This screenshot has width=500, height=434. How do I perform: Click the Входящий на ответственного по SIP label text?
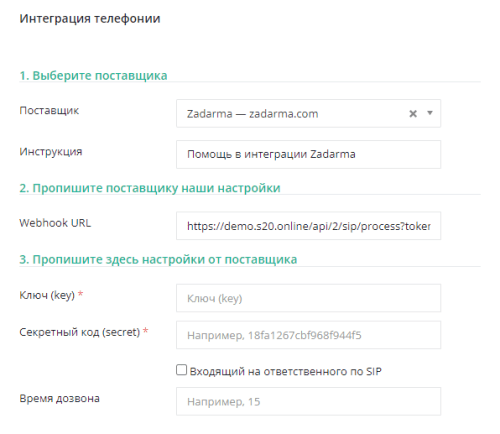pyautogui.click(x=286, y=371)
